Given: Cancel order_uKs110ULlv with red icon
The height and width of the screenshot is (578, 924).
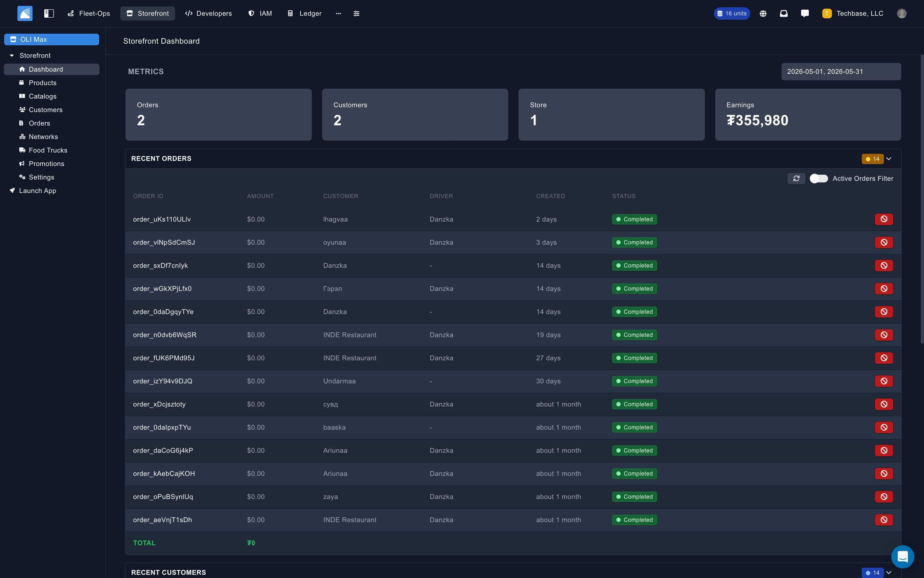Looking at the screenshot, I should [x=884, y=219].
